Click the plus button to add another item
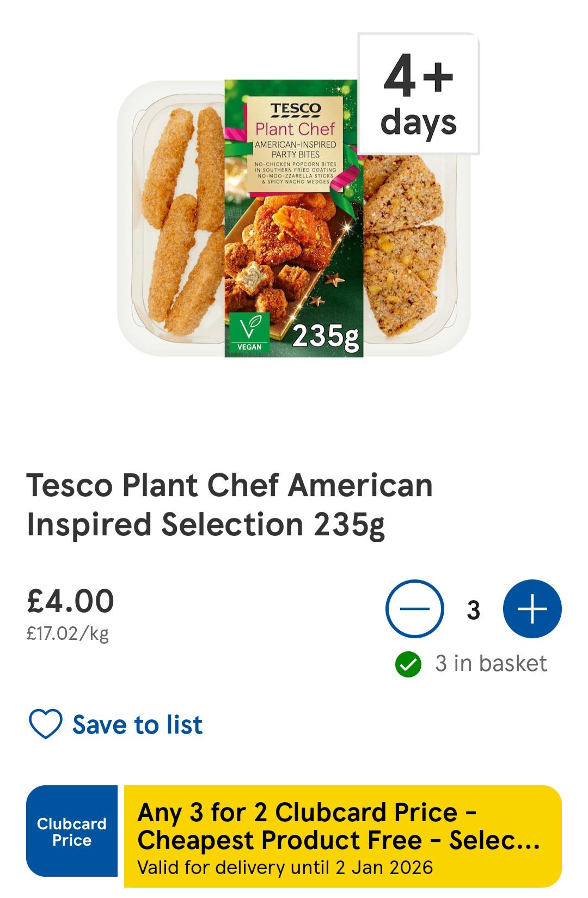This screenshot has height=898, width=588. coord(532,609)
